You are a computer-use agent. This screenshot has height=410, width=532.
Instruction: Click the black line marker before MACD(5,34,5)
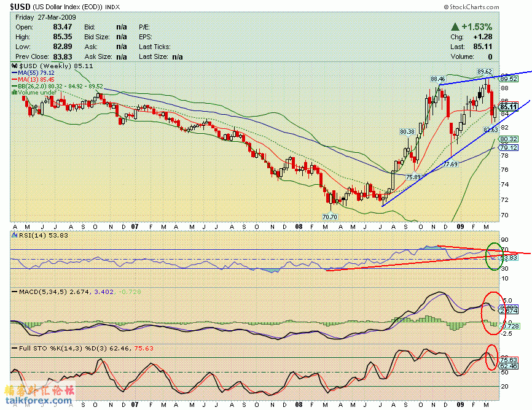point(15,292)
